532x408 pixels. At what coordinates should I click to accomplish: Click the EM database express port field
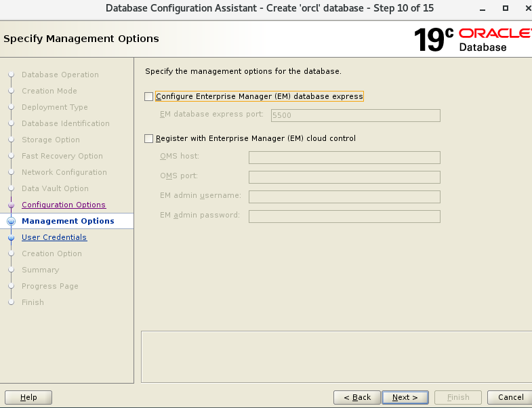[356, 115]
